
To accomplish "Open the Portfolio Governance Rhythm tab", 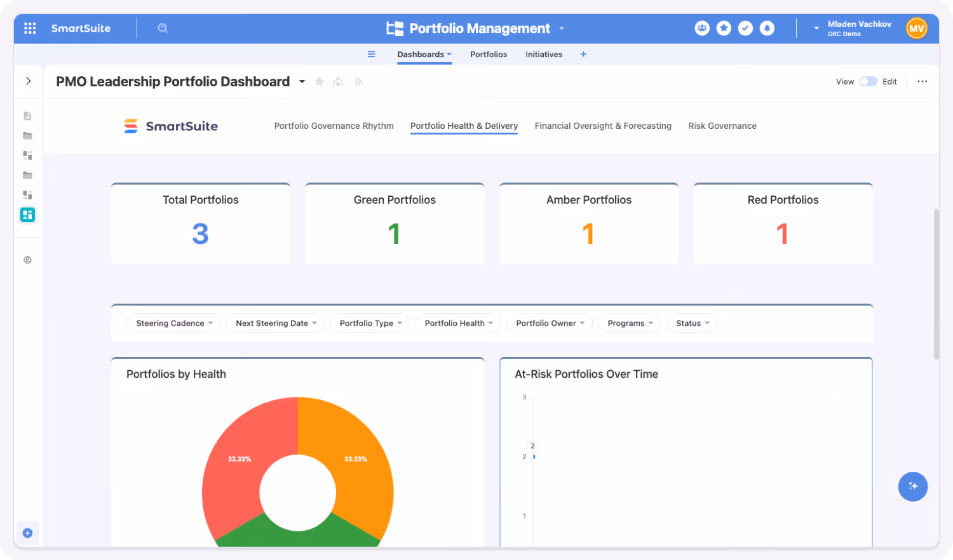I will pos(334,126).
